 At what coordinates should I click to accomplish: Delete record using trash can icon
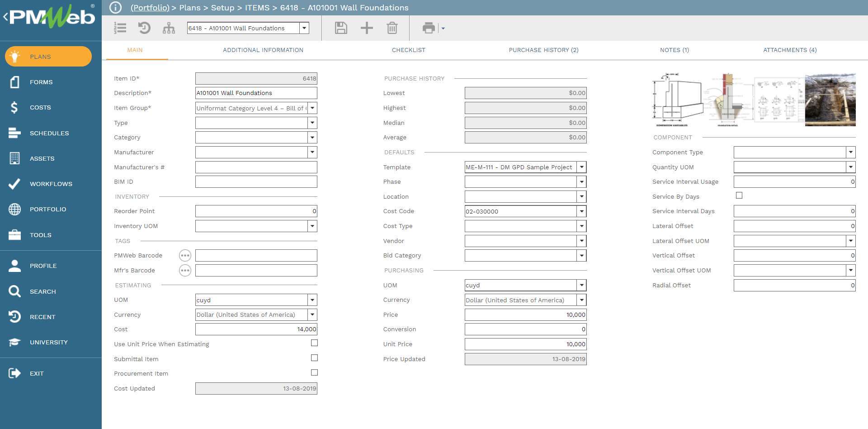392,28
